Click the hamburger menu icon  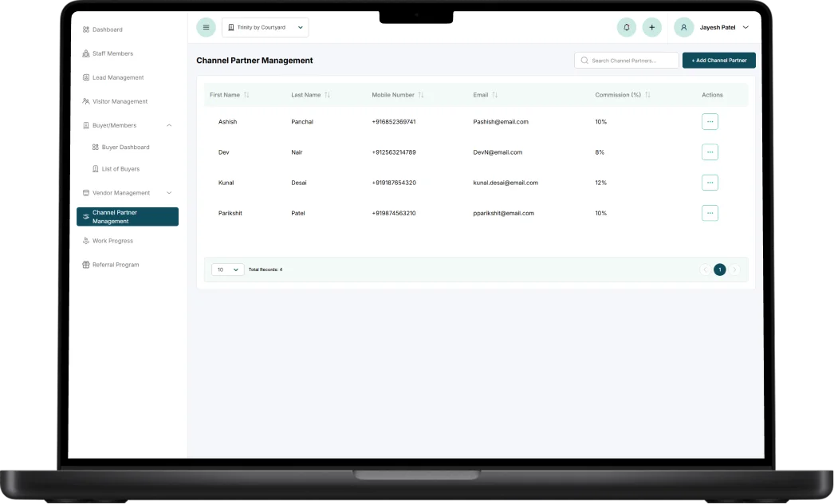(x=206, y=27)
